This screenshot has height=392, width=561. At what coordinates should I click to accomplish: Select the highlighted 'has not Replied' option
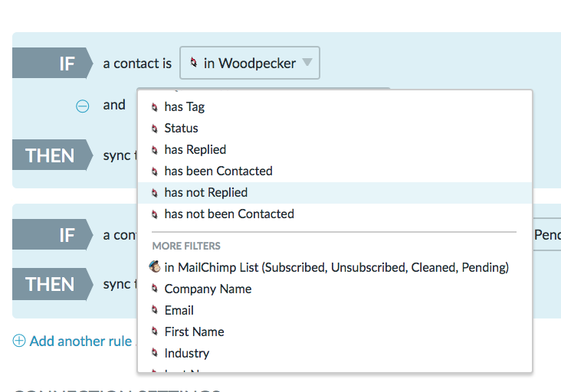pos(335,193)
